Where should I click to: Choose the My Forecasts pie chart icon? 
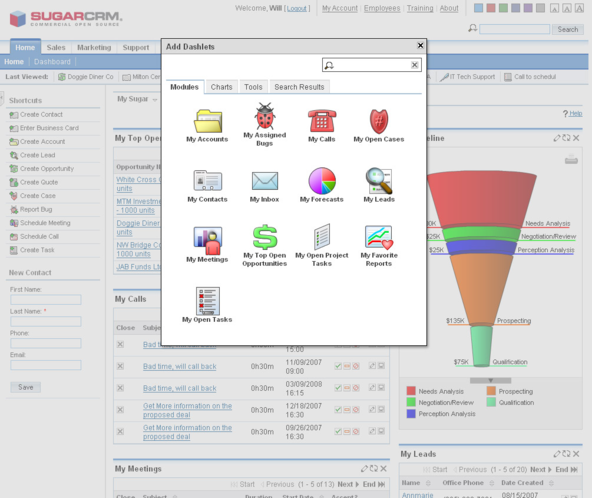tap(322, 180)
